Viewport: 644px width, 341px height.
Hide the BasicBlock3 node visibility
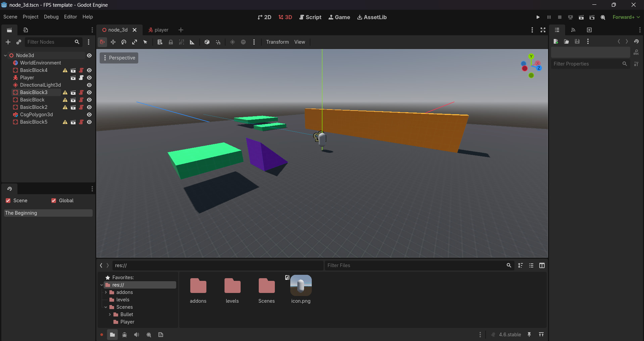pos(89,92)
